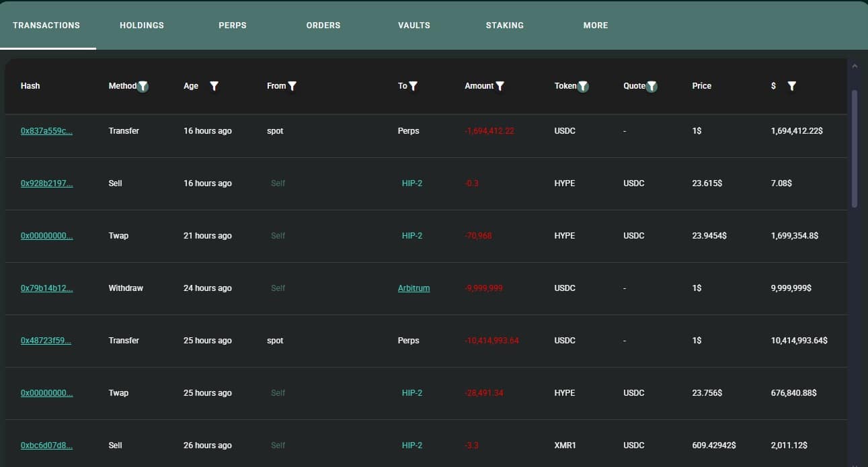This screenshot has height=467, width=868.
Task: Open the Quote column filter
Action: [x=651, y=86]
